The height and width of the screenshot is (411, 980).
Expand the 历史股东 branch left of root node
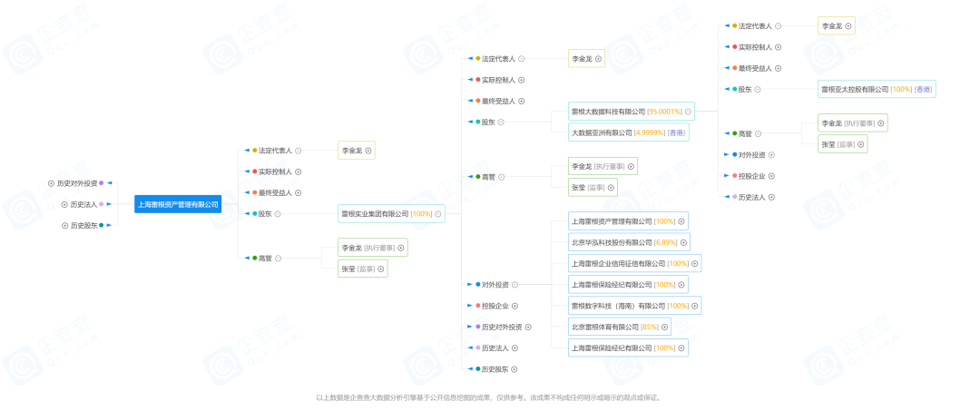click(x=64, y=226)
